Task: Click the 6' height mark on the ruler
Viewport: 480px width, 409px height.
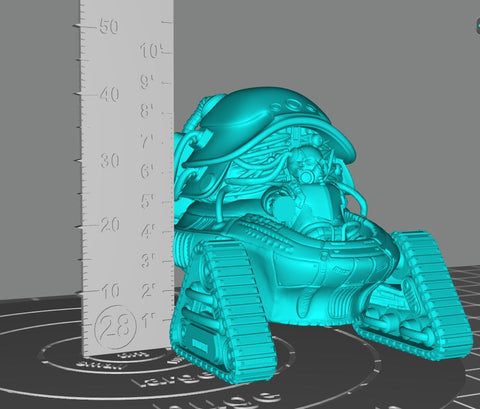Action: pos(147,172)
